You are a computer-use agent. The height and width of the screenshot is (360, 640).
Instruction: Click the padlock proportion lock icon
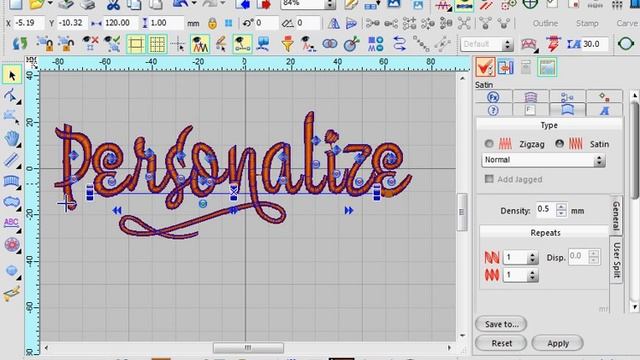212,23
